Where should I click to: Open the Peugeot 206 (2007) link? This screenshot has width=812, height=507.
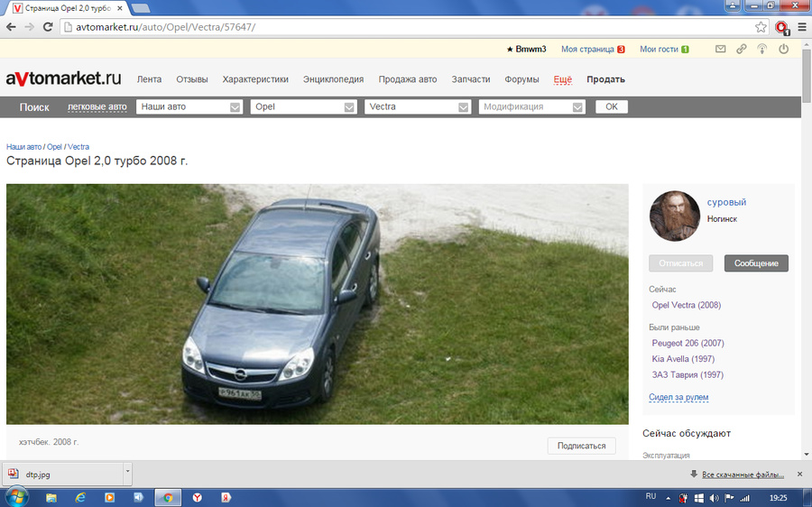pyautogui.click(x=687, y=343)
